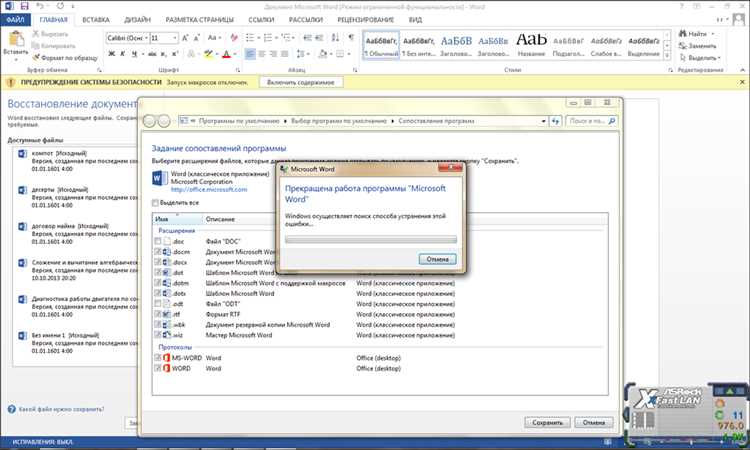Click the Save icon in the quick access toolbar
This screenshot has width=750, height=450.
[24, 6]
